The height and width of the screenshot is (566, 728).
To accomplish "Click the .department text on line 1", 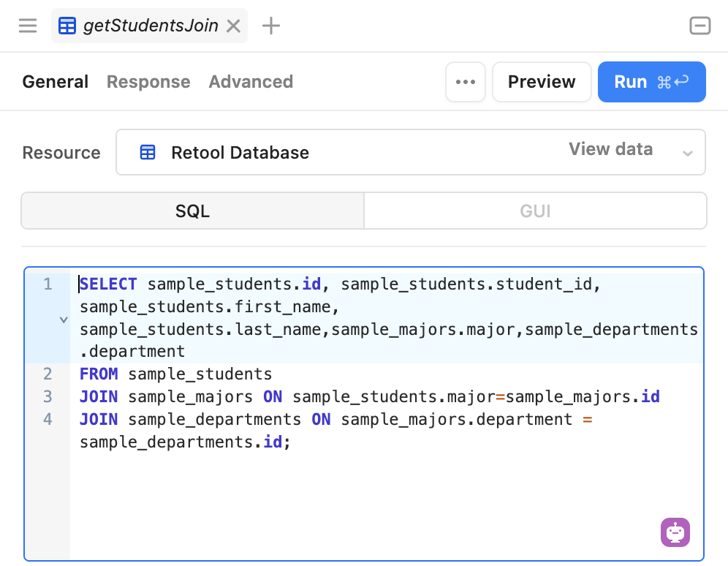I will pos(132,352).
